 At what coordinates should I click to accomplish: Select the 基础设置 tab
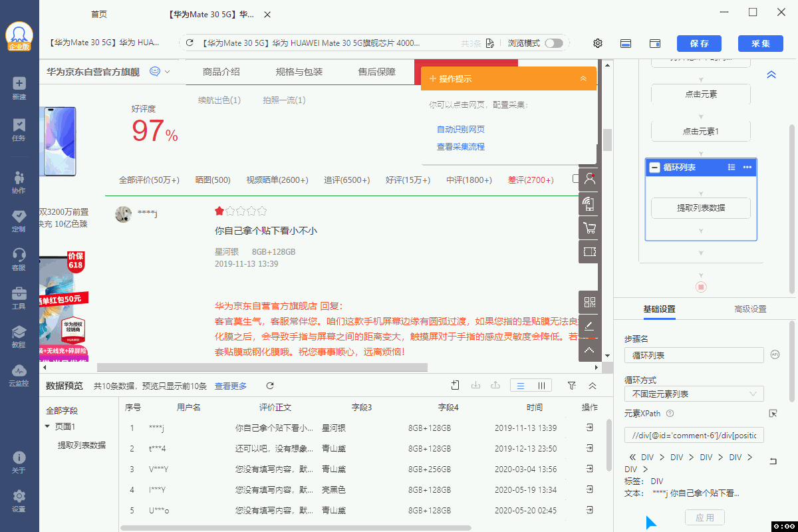[659, 309]
